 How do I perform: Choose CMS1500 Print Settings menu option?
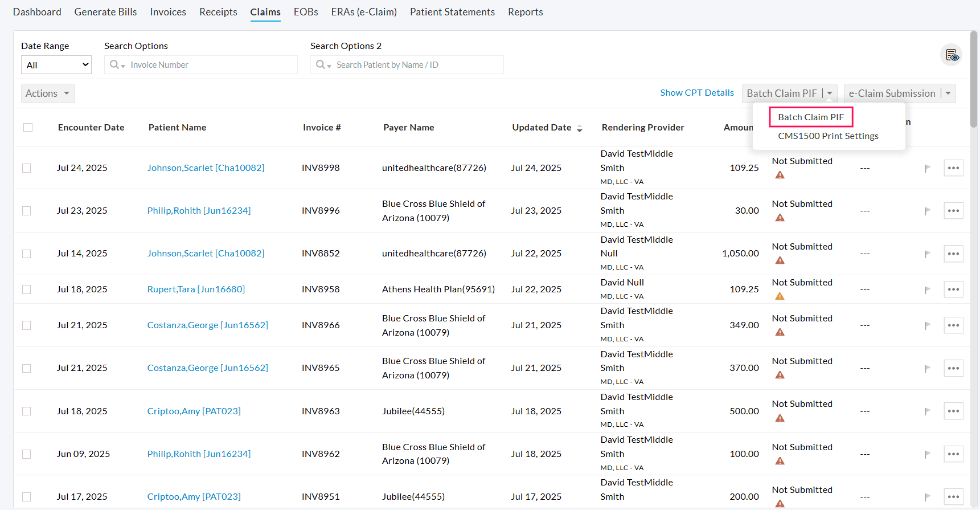tap(827, 136)
